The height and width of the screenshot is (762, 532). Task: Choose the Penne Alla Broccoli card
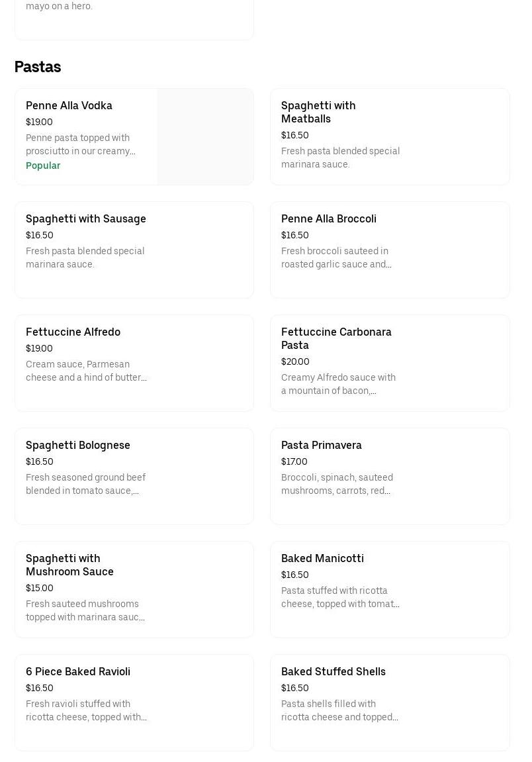click(390, 250)
